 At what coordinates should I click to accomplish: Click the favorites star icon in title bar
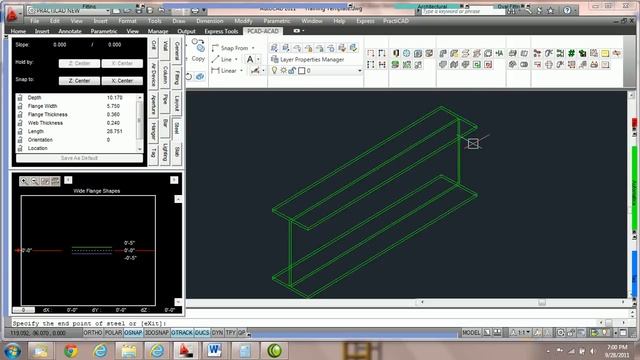[x=550, y=11]
